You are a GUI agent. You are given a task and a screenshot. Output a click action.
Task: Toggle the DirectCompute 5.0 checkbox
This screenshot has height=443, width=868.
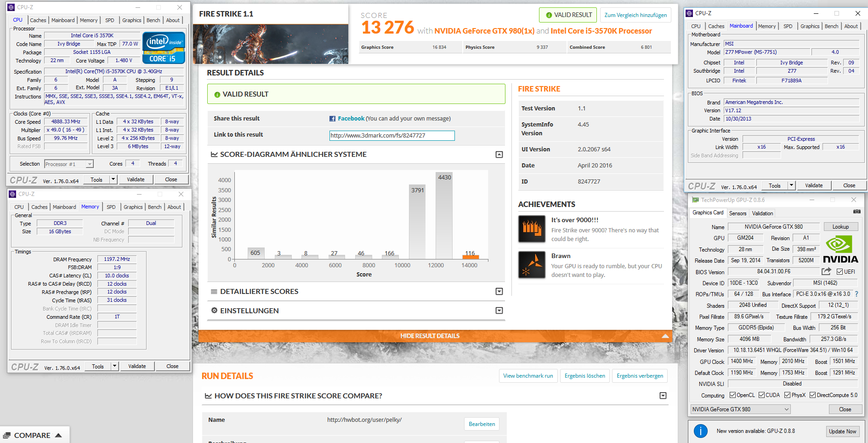coord(812,395)
